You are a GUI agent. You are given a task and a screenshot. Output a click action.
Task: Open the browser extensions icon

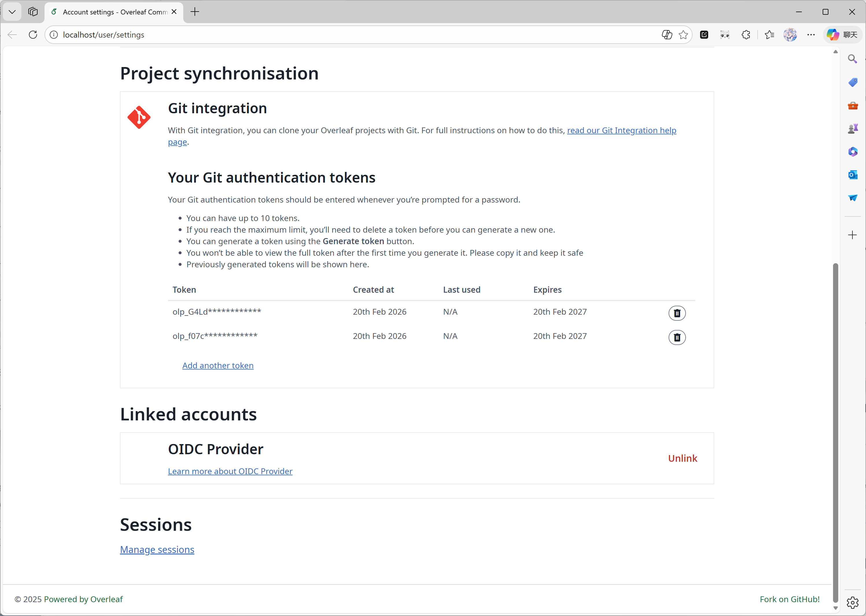point(745,34)
